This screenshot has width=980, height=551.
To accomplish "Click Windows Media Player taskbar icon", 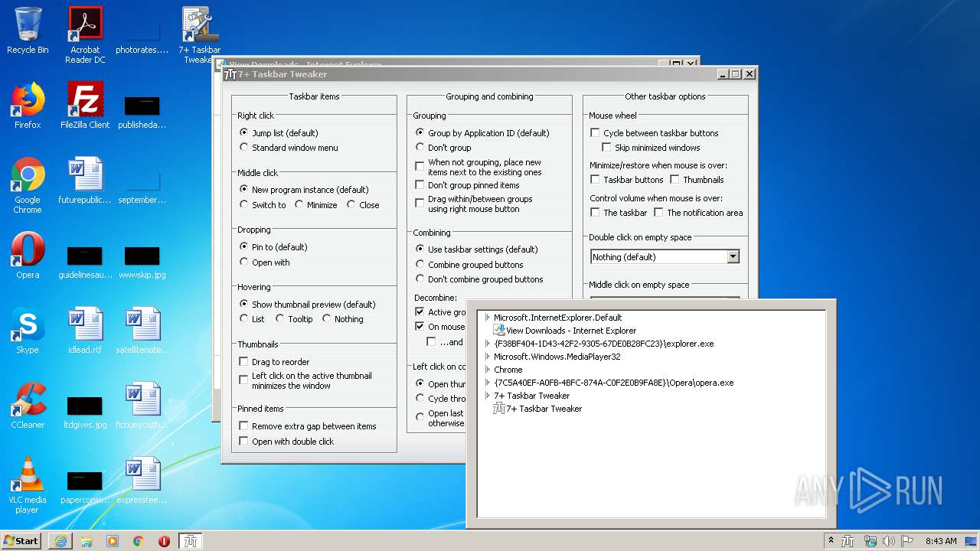I will [x=113, y=541].
